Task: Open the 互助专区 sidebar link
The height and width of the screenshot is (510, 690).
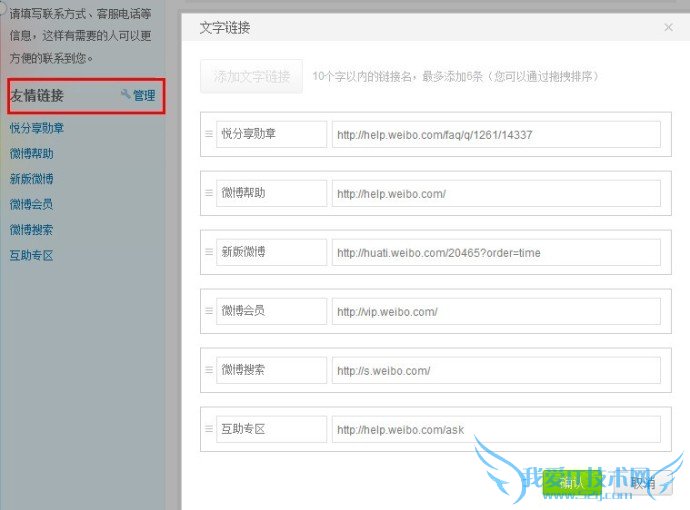Action: click(x=32, y=255)
